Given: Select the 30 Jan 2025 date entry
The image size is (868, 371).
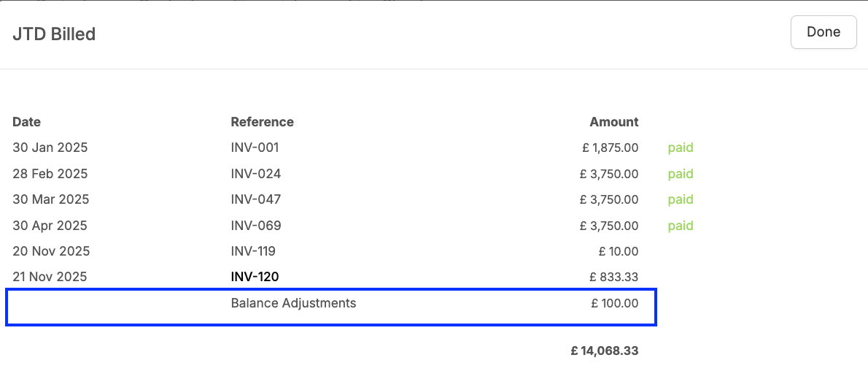Looking at the screenshot, I should 50,148.
